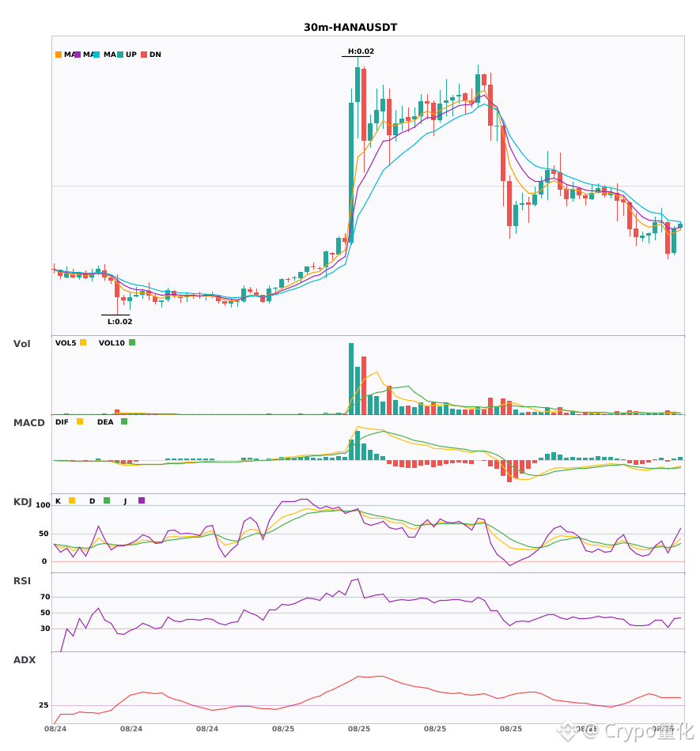
Task: Click the ADX panel label
Action: [25, 660]
